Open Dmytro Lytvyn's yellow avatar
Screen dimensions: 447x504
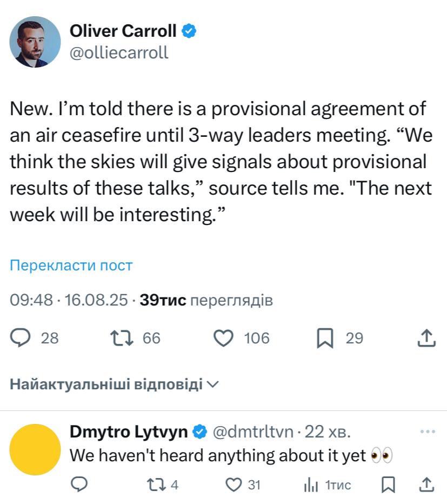tap(36, 449)
